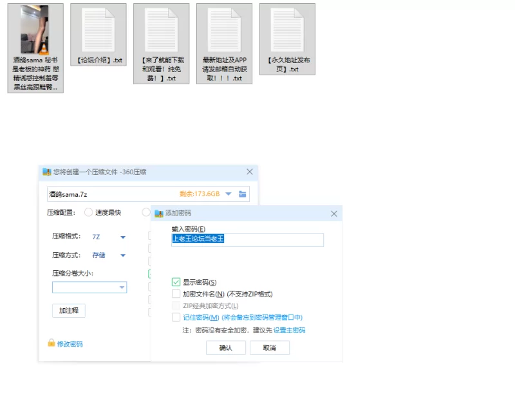
Task: Expand the archive path history dropdown arrow
Action: click(228, 194)
